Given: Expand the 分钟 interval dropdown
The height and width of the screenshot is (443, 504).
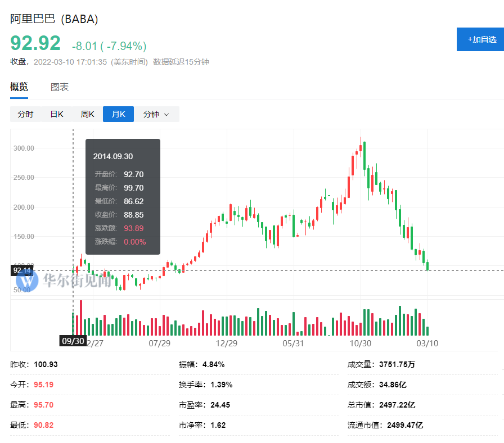Looking at the screenshot, I should [156, 114].
